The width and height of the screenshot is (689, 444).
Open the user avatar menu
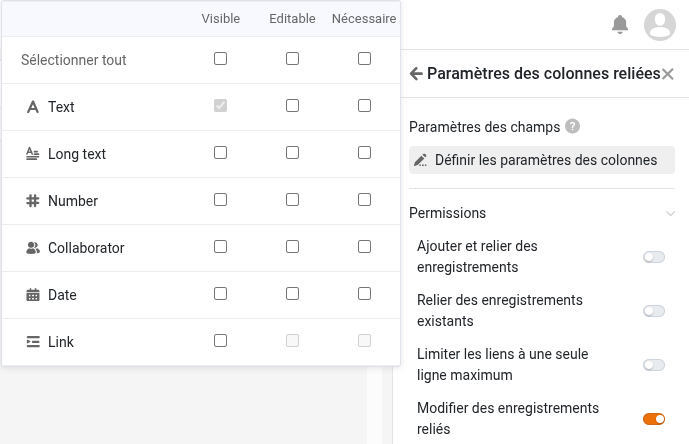(660, 25)
